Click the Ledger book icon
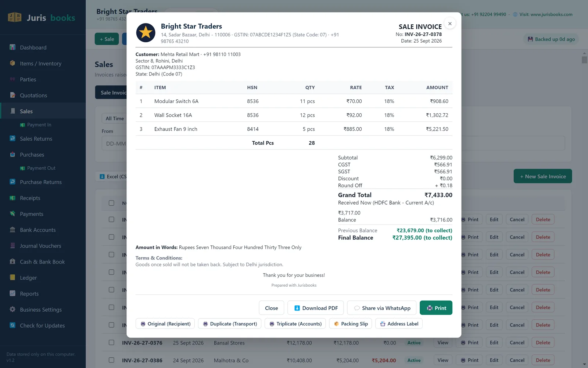This screenshot has height=368, width=588. pos(12,277)
